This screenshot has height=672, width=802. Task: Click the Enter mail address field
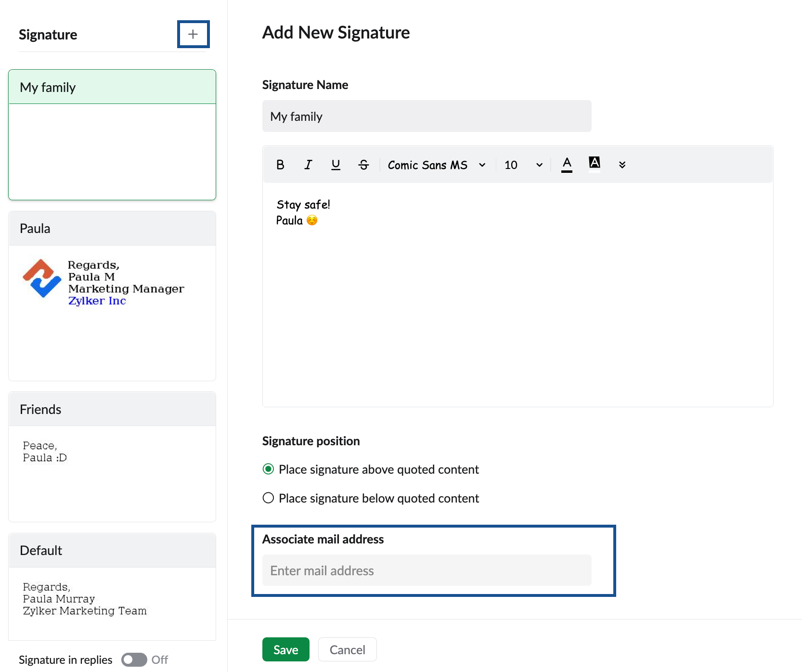click(x=427, y=570)
